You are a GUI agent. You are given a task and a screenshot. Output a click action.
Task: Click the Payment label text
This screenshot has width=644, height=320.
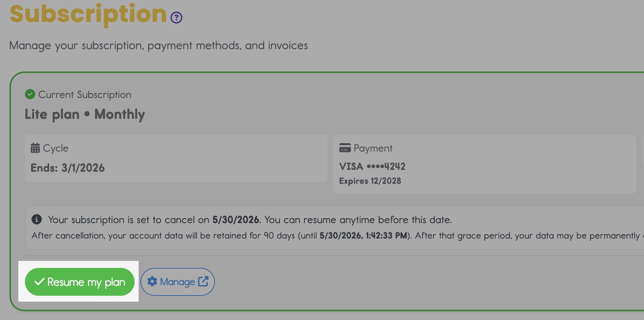coord(373,148)
